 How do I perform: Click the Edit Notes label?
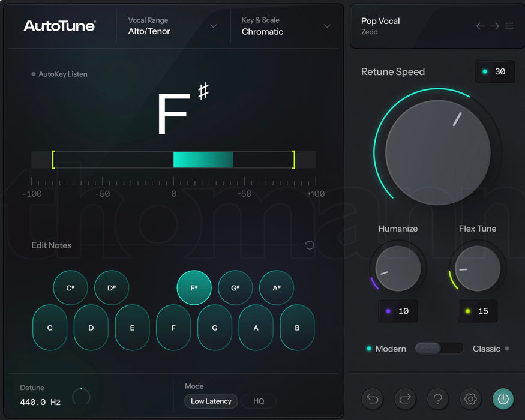coord(51,245)
